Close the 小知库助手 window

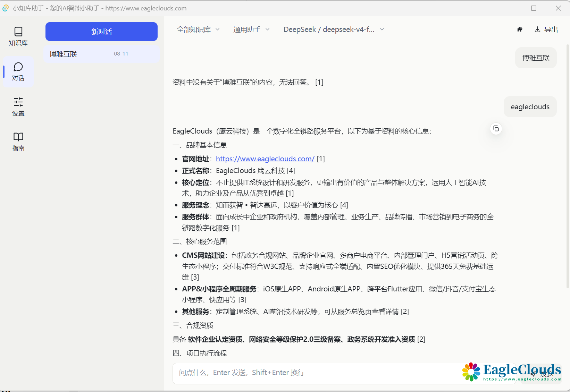(x=558, y=8)
